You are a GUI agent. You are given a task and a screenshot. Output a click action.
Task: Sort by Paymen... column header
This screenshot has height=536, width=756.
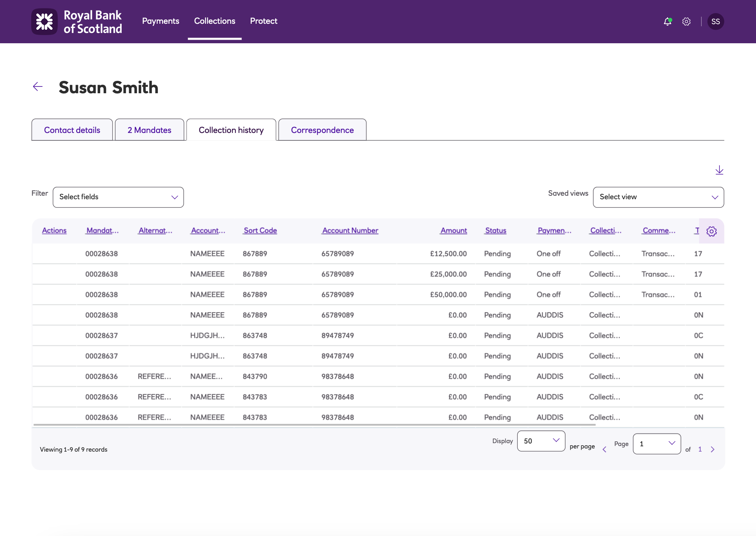[555, 230]
